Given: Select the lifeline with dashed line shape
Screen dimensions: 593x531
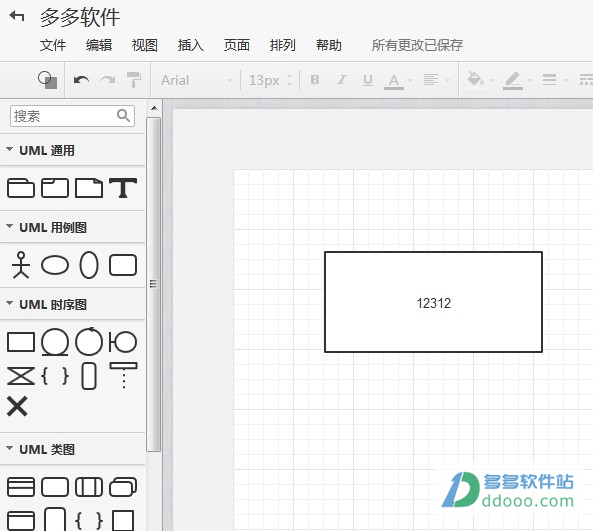Looking at the screenshot, I should click(x=123, y=376).
